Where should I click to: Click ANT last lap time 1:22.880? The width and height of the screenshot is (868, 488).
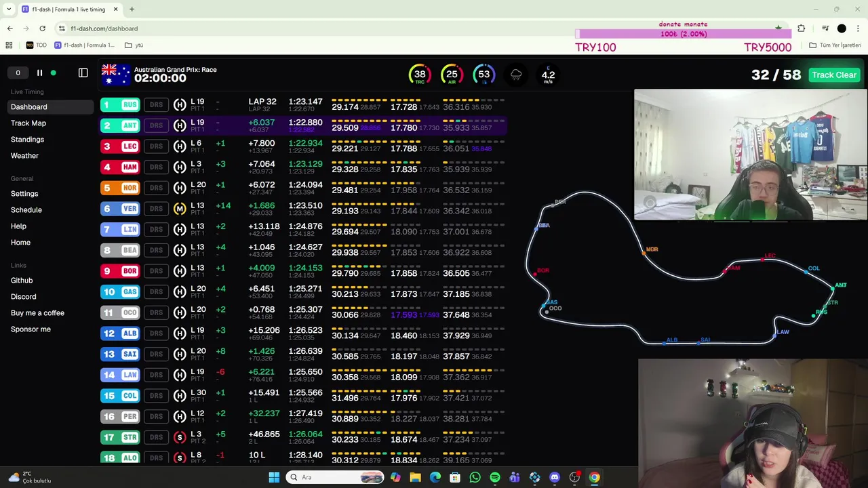[x=305, y=122]
